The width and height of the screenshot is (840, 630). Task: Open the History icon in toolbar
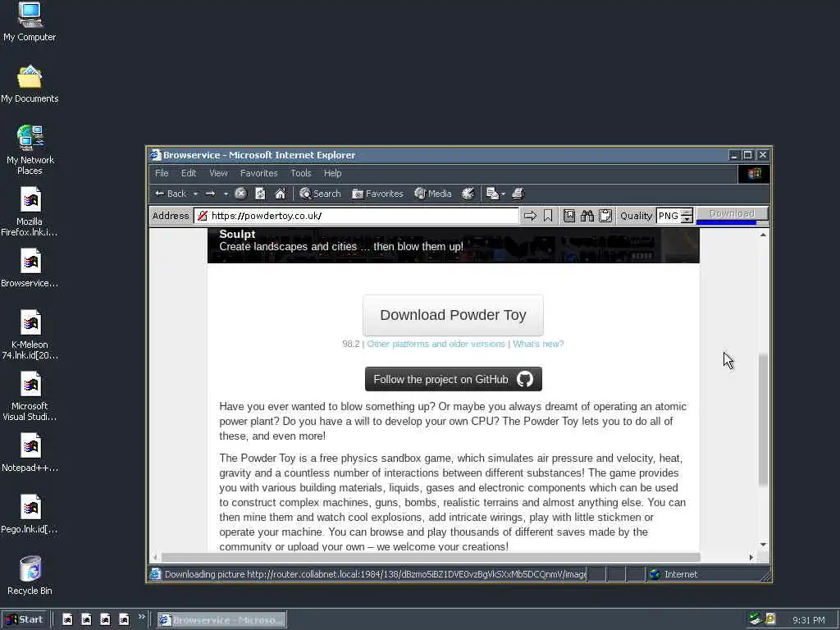point(468,194)
